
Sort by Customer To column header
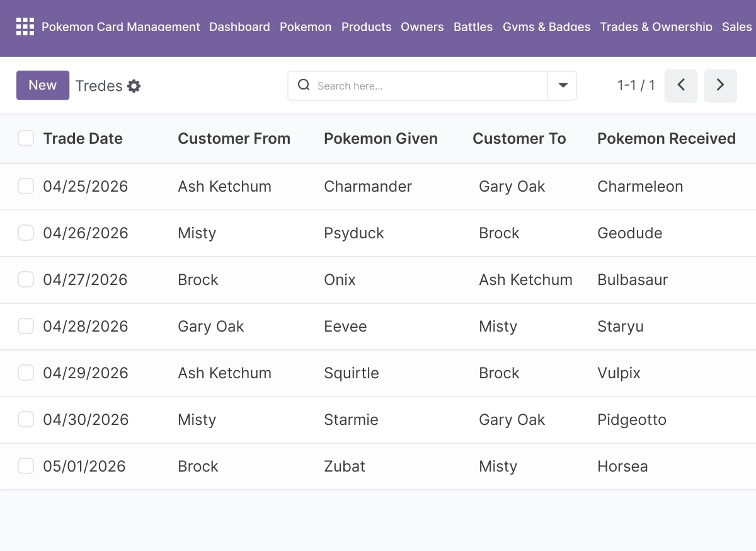pos(519,139)
